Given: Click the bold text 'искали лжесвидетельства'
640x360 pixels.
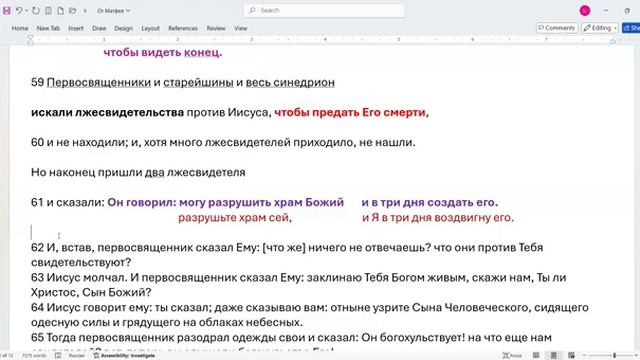Looking at the screenshot, I should pos(107,112).
